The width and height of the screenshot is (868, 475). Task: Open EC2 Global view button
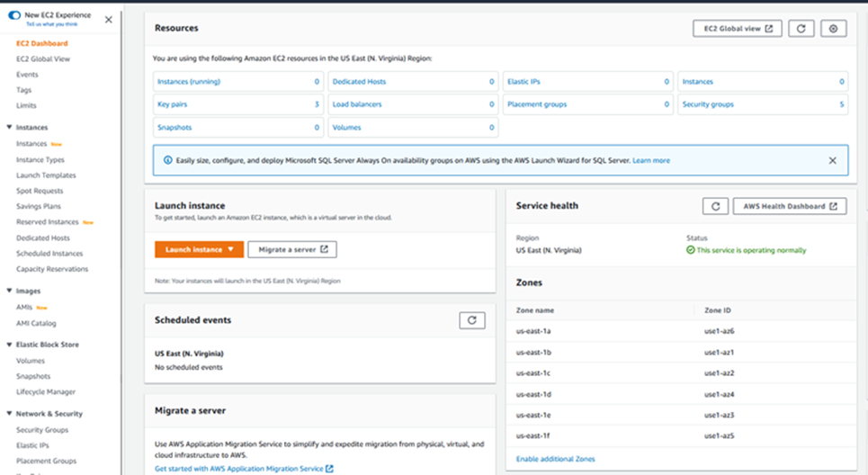pos(738,28)
